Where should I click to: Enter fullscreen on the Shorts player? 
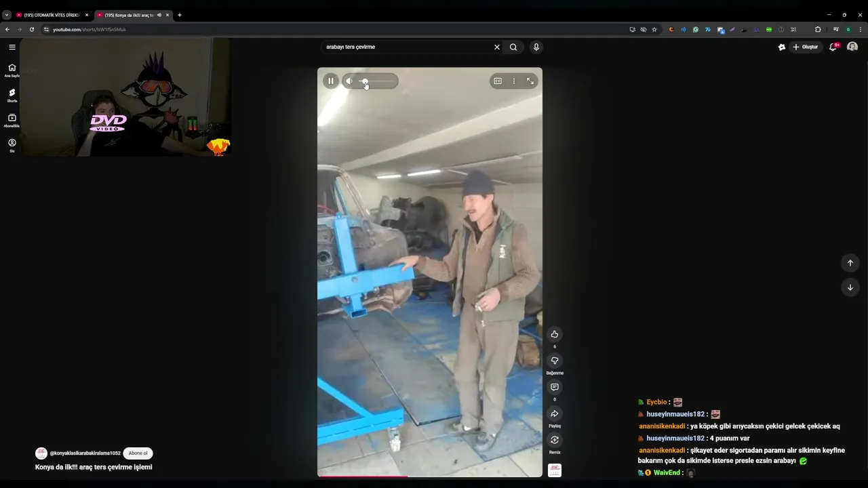click(x=530, y=81)
